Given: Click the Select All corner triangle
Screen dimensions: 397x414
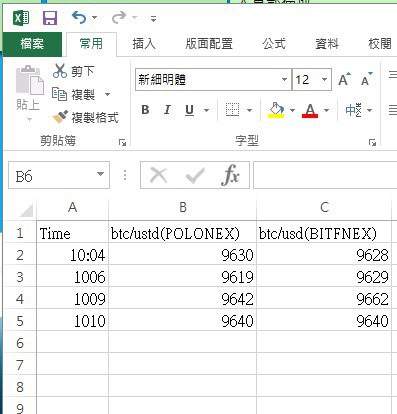Looking at the screenshot, I should coord(25,210).
